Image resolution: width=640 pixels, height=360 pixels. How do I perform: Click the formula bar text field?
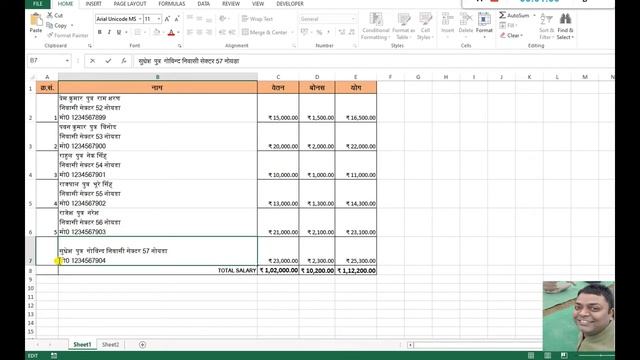click(373, 61)
